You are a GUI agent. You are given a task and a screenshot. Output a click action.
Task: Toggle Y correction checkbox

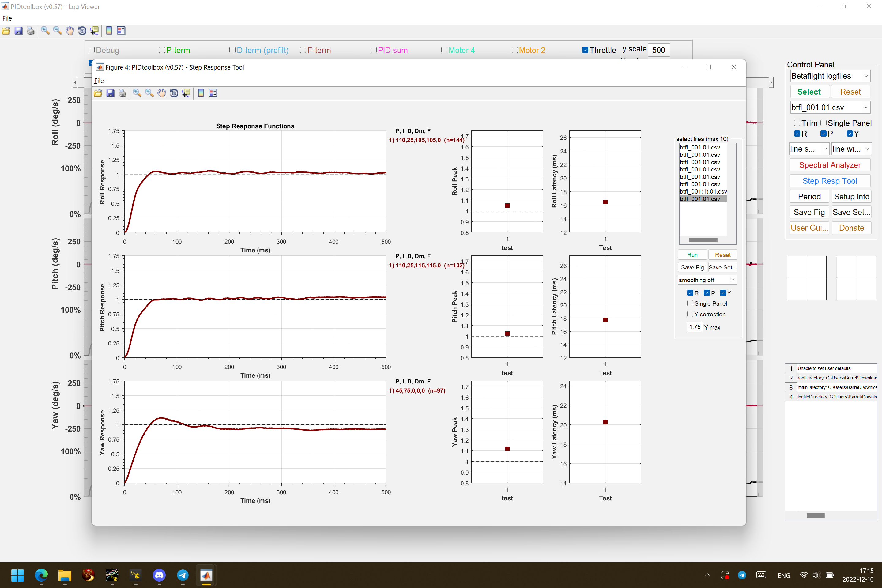point(690,314)
